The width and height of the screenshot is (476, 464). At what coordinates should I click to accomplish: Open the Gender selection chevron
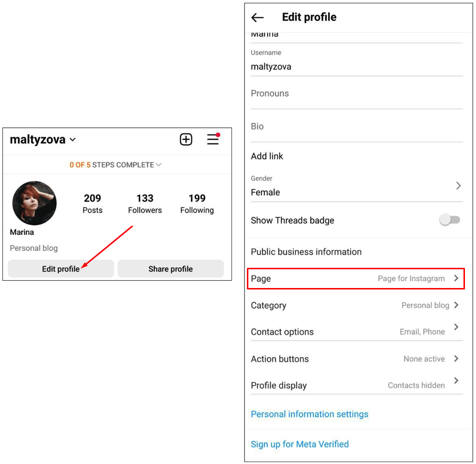coord(458,186)
